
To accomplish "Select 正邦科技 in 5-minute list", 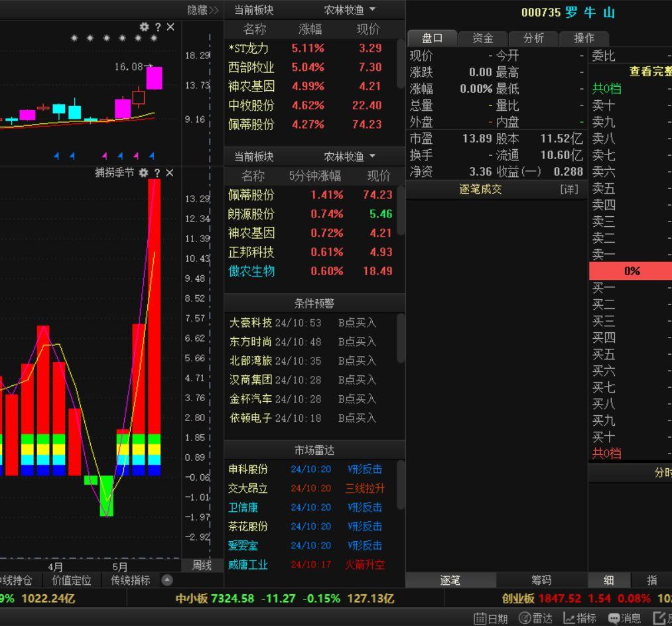I will (311, 252).
